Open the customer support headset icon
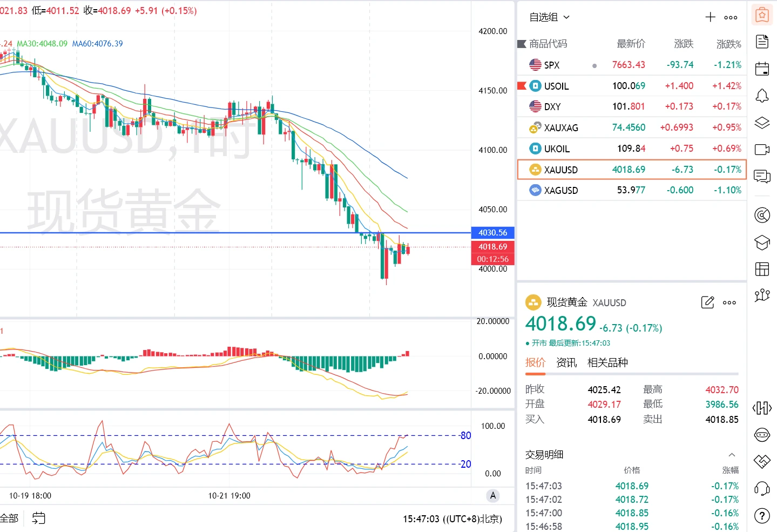The height and width of the screenshot is (532, 777). [762, 489]
